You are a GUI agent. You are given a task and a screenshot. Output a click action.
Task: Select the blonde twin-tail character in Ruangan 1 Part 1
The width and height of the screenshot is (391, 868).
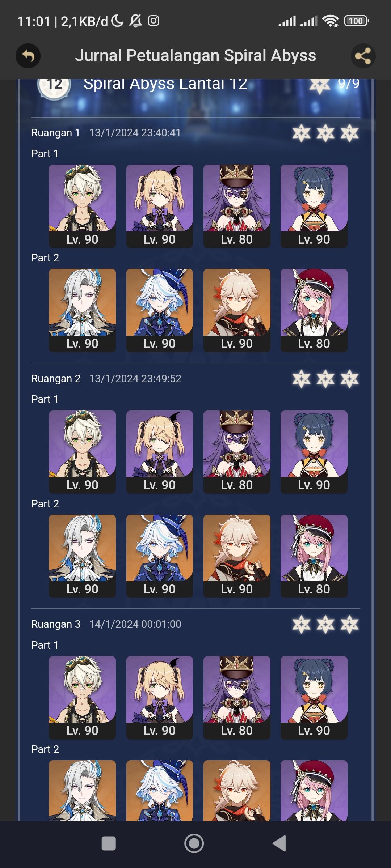tap(159, 206)
